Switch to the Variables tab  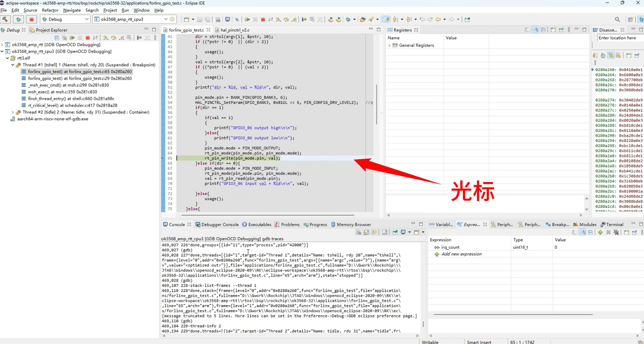[441, 225]
